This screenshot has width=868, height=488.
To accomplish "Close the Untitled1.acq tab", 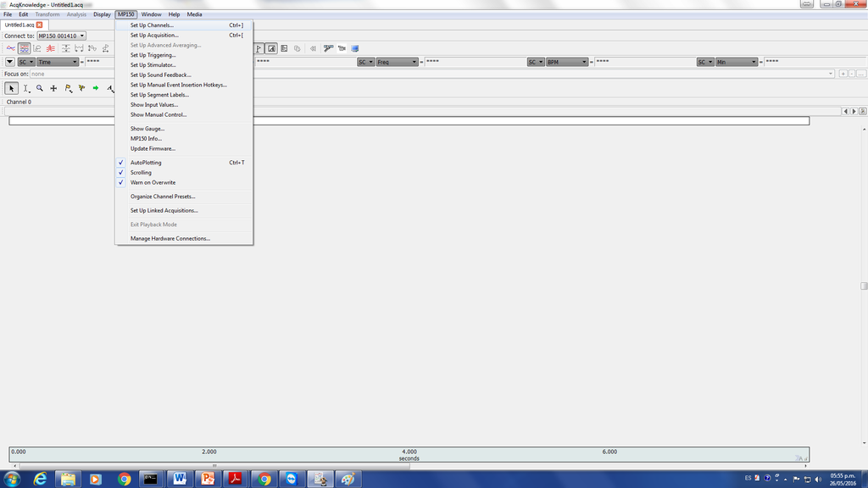I will tap(39, 25).
